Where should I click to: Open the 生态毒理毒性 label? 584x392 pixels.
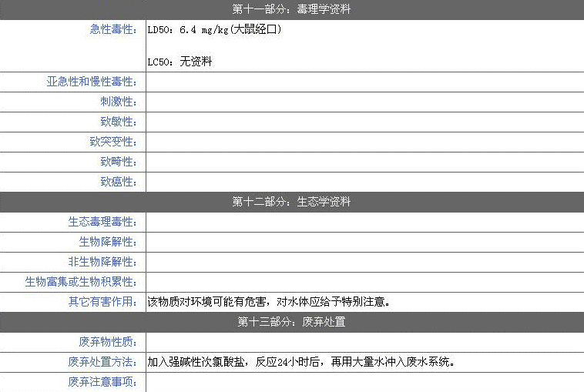point(102,223)
